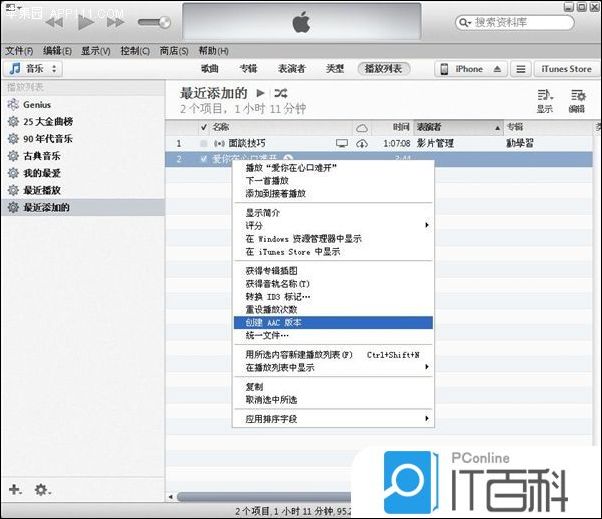
Task: Choose 统一文件… menu entry
Action: pyautogui.click(x=333, y=336)
